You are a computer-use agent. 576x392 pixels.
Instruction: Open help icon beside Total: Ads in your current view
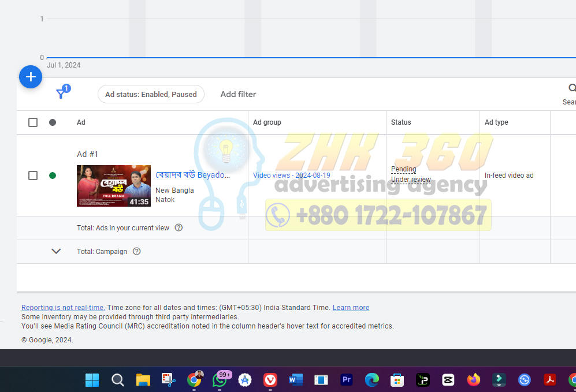[x=179, y=227]
